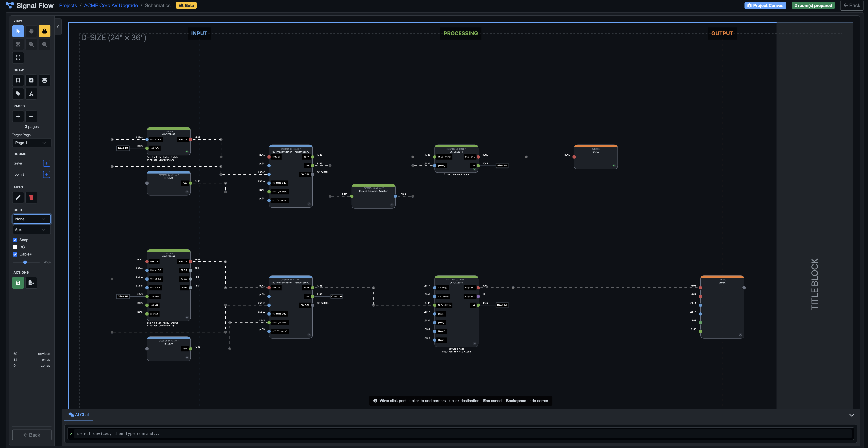This screenshot has height=448, width=868.
Task: Open ACME Corp AV Upgrade breadcrumb
Action: coord(111,5)
